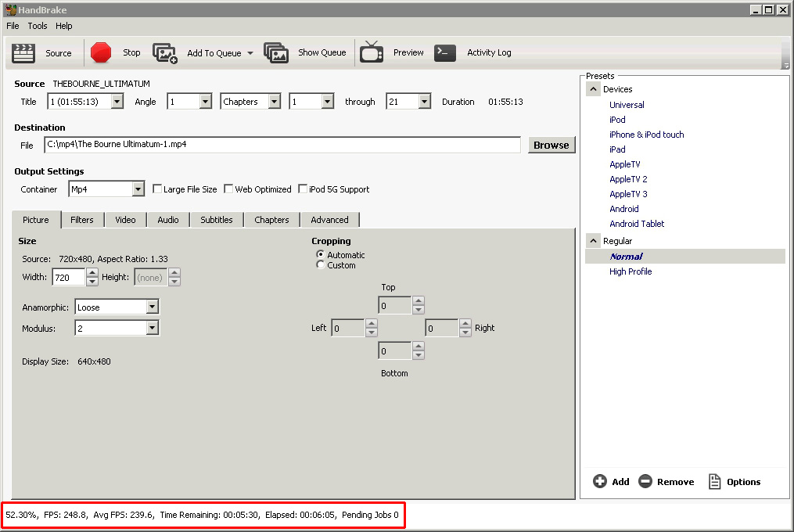Click the Bottom crop value field
The image size is (794, 532).
(x=395, y=350)
